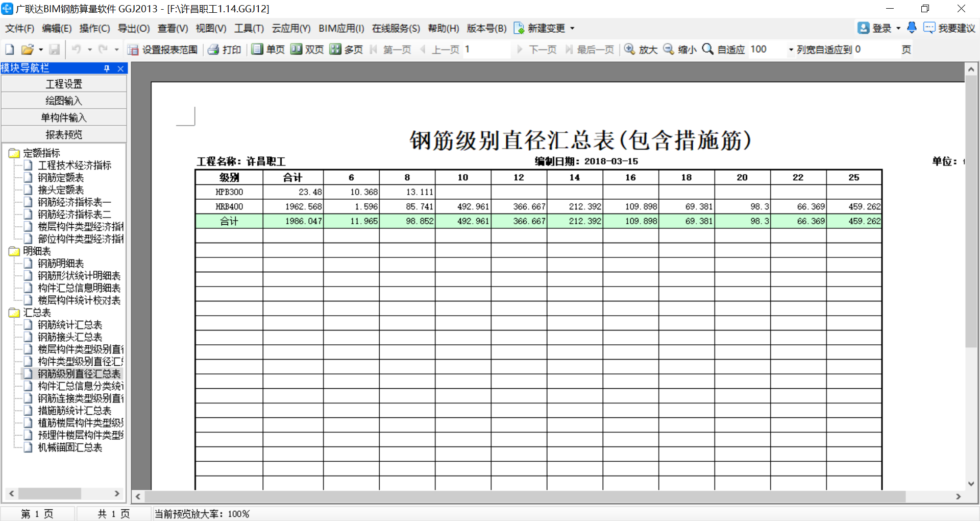
Task: Select 机械锚固汇总表 report
Action: point(70,447)
